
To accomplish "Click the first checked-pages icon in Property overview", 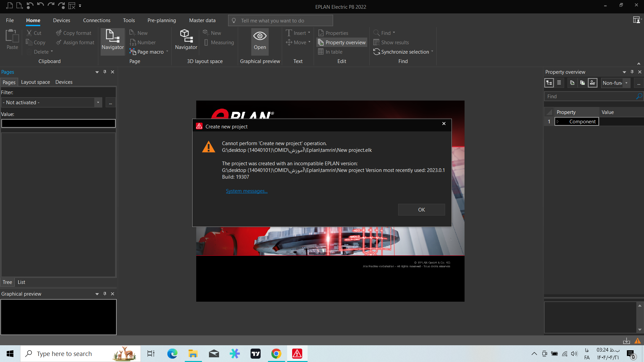I will click(573, 83).
